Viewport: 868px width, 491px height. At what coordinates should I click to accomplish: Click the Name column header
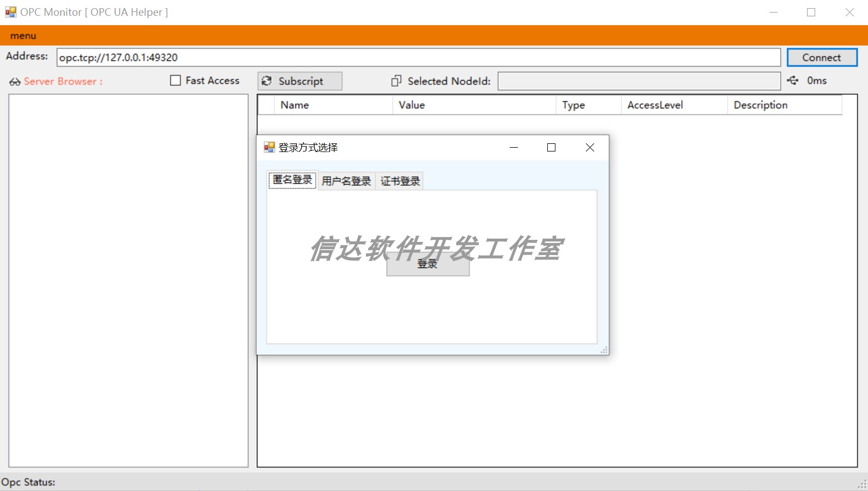pos(333,105)
